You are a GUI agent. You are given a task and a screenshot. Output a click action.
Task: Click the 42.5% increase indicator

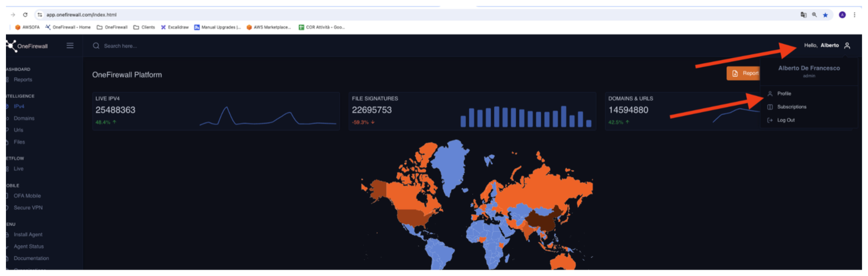619,122
